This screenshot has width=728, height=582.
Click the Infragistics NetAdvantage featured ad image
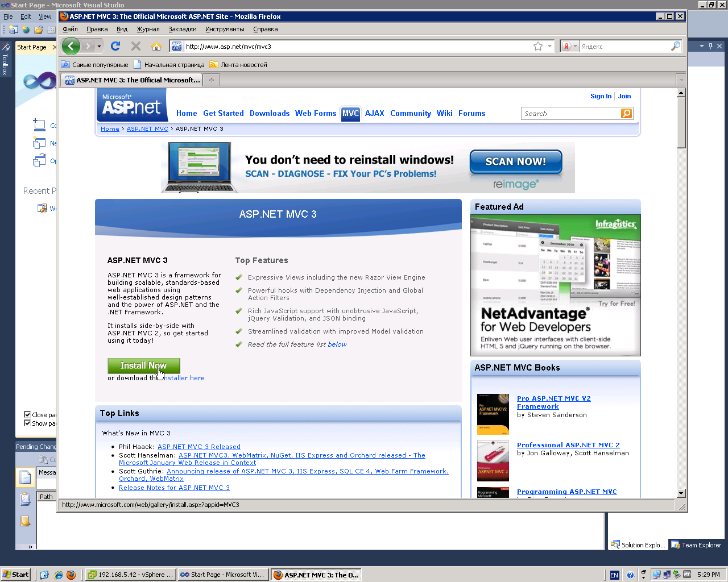[556, 285]
